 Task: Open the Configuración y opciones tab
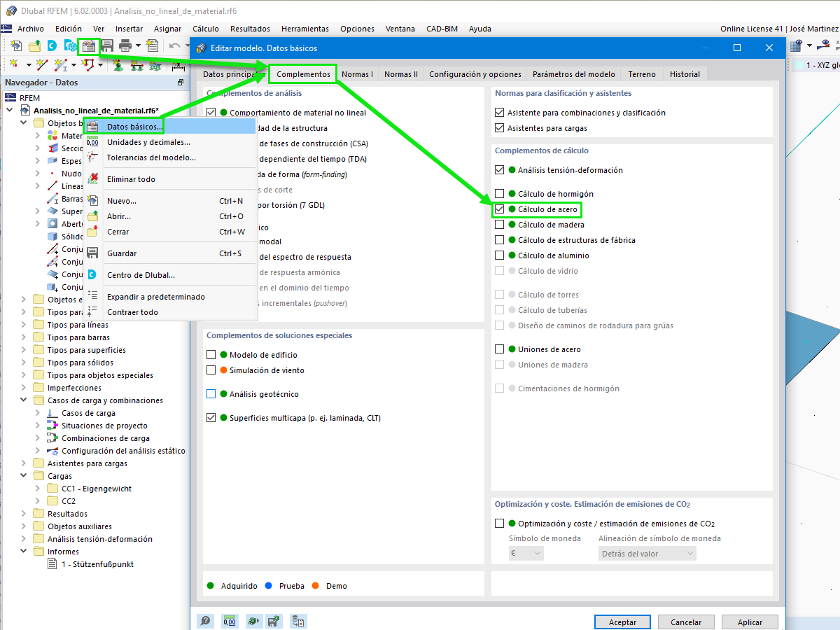pyautogui.click(x=475, y=74)
